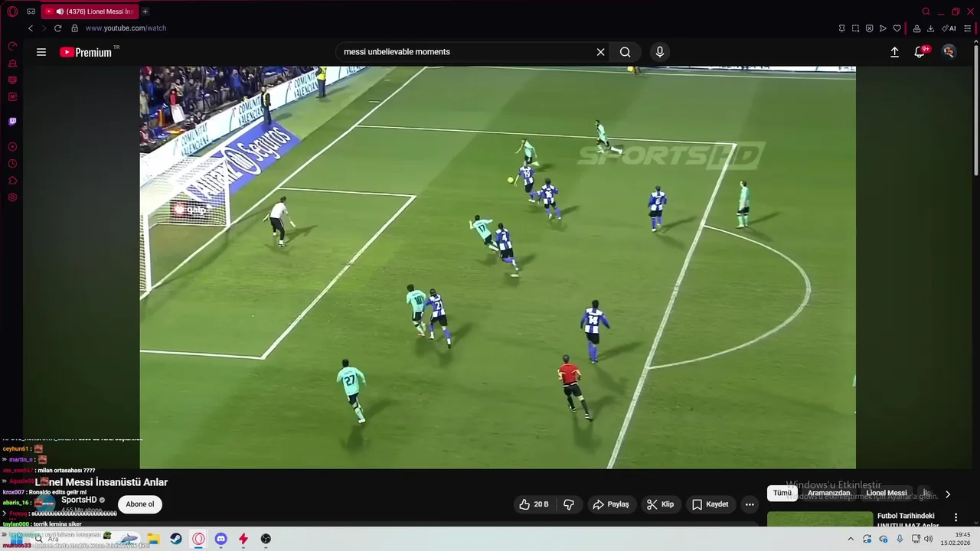This screenshot has width=980, height=551.
Task: Search tabs with the title bar magnifier
Action: click(926, 11)
